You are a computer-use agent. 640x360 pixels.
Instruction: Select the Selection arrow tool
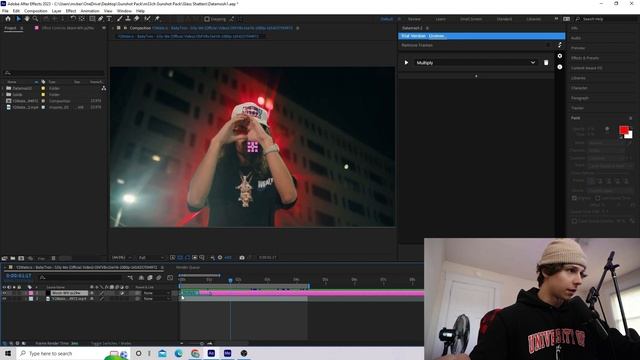(18, 19)
